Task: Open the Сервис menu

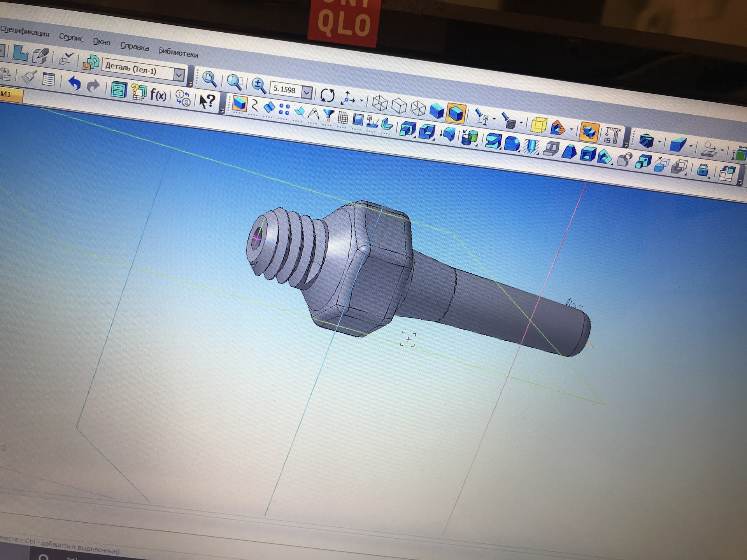Action: pyautogui.click(x=71, y=38)
